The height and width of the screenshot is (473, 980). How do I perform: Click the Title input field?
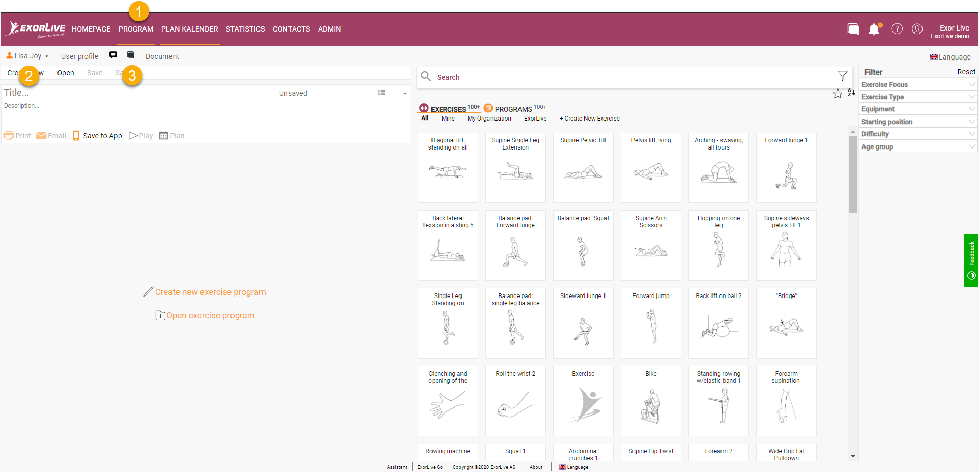pyautogui.click(x=137, y=93)
